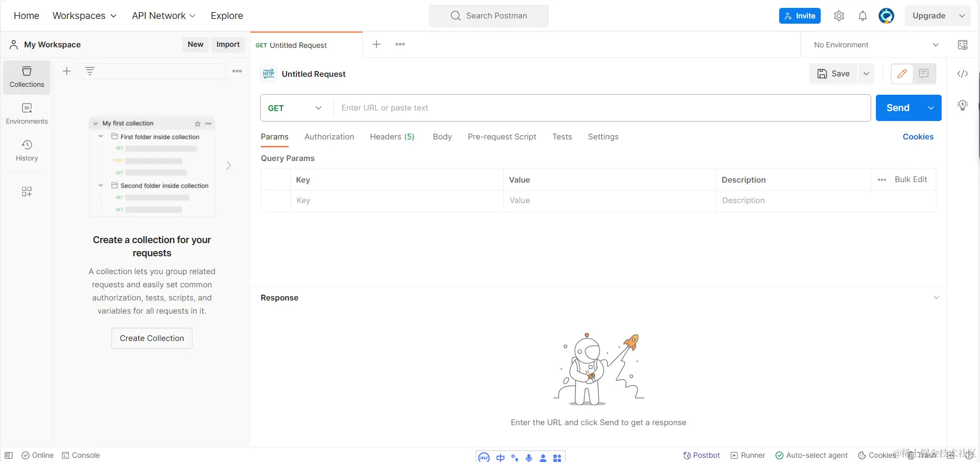Click the input method microphone icon
The height and width of the screenshot is (462, 980).
pyautogui.click(x=529, y=458)
